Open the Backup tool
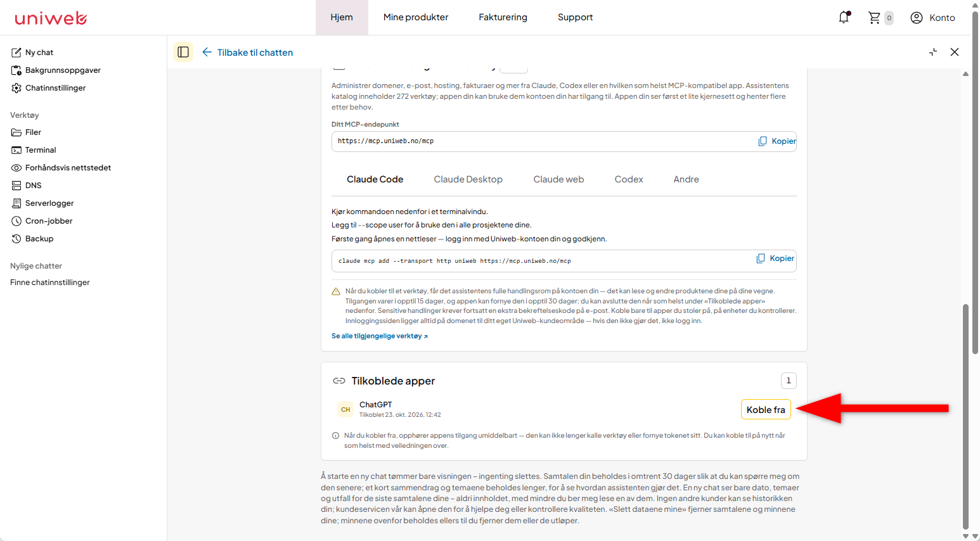This screenshot has height=541, width=980. (32, 239)
